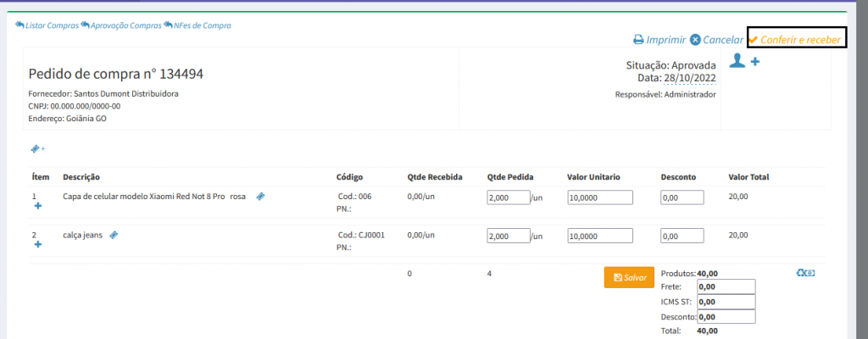Open the Aprovação Compras link
This screenshot has height=339, width=868.
(x=120, y=25)
